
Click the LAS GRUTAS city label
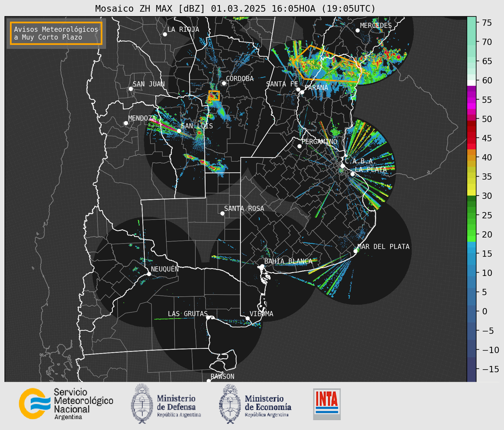click(188, 314)
